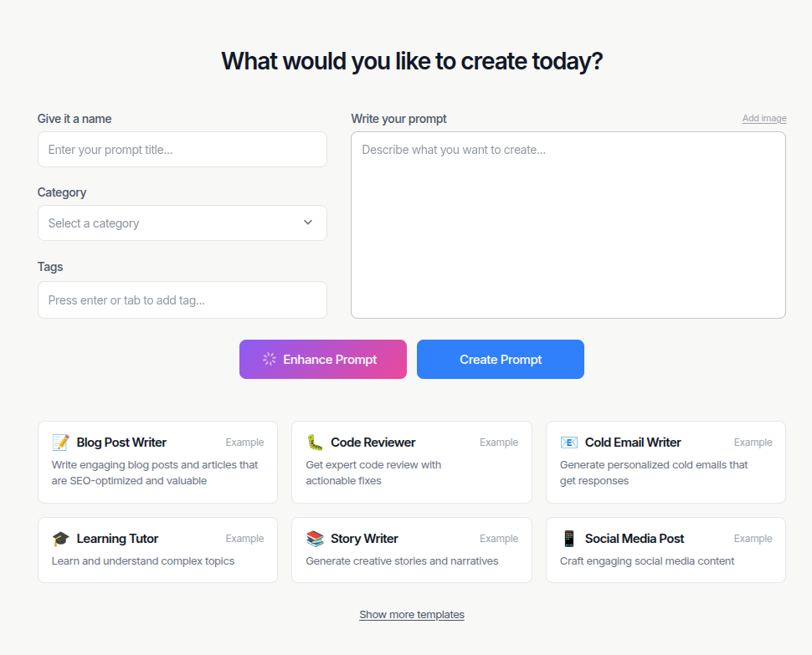The height and width of the screenshot is (655, 812).
Task: Select the Code Reviewer template title
Action: click(373, 443)
